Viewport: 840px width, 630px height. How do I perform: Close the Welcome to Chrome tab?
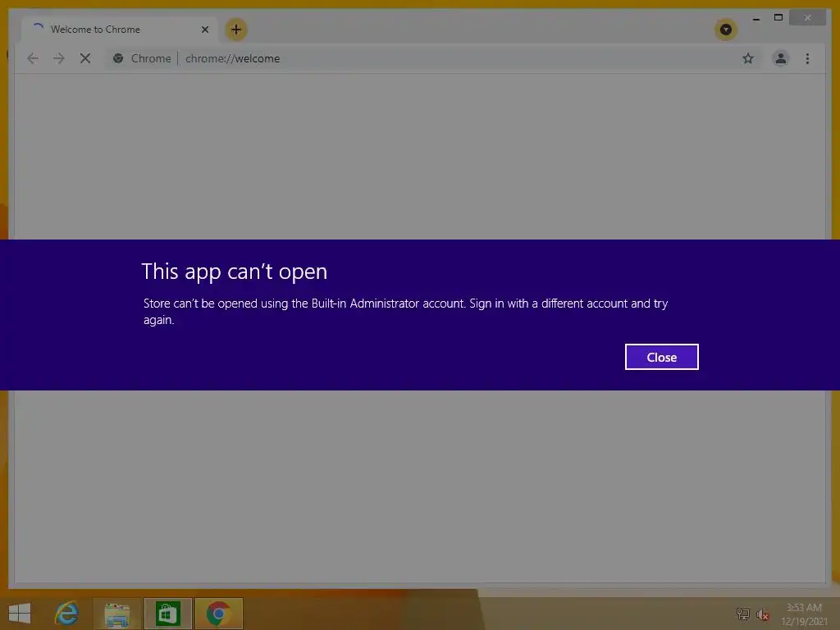pyautogui.click(x=204, y=30)
